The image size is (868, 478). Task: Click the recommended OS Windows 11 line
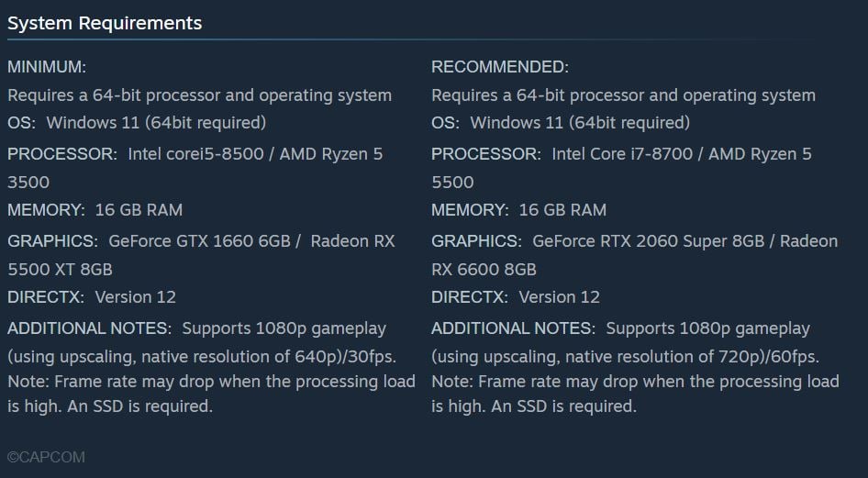[x=561, y=123]
